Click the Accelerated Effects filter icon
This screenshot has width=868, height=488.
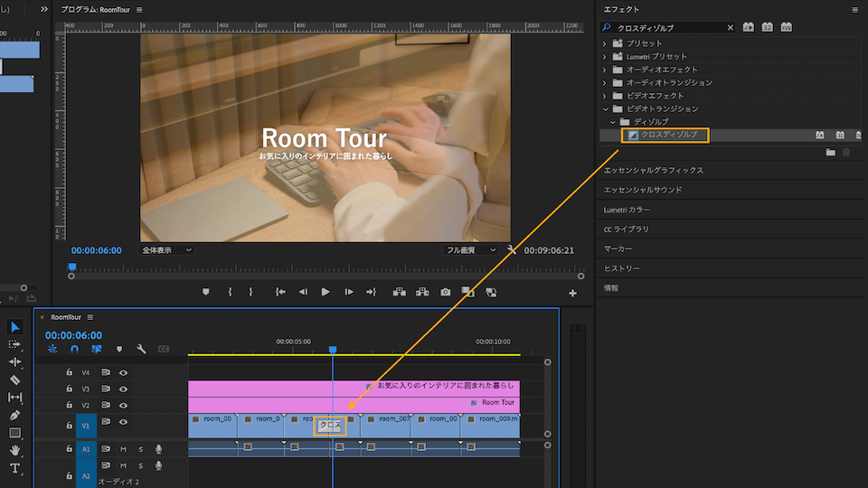pos(749,28)
